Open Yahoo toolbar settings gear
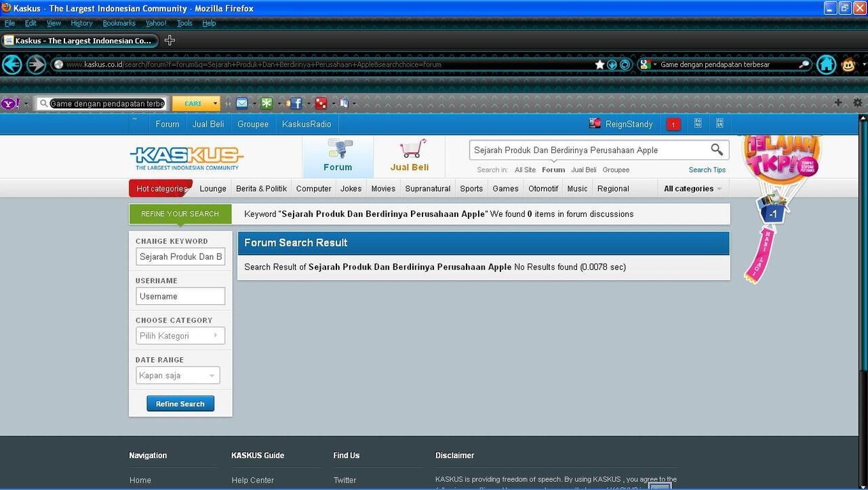868x490 pixels. tap(858, 102)
